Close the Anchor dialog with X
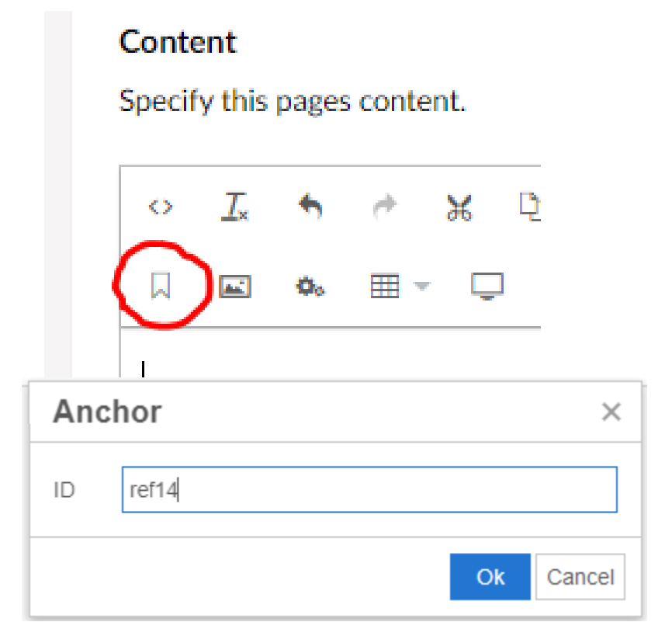This screenshot has width=672, height=629. [x=611, y=412]
